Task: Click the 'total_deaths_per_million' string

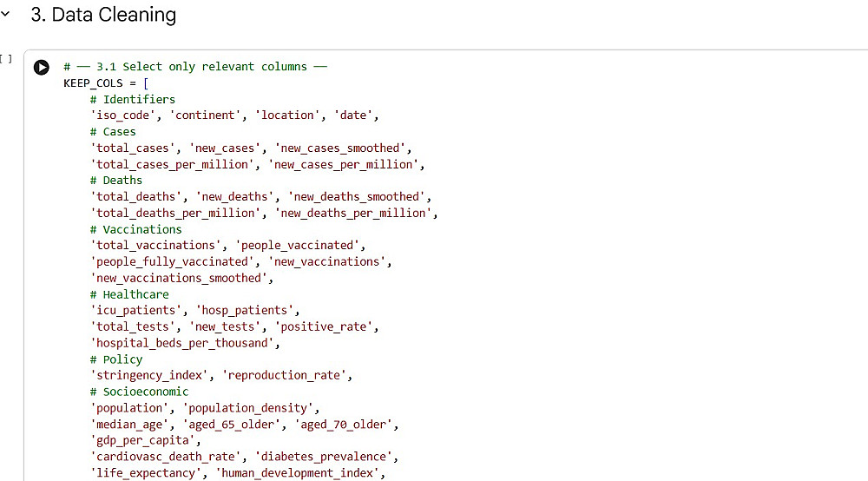Action: click(175, 213)
